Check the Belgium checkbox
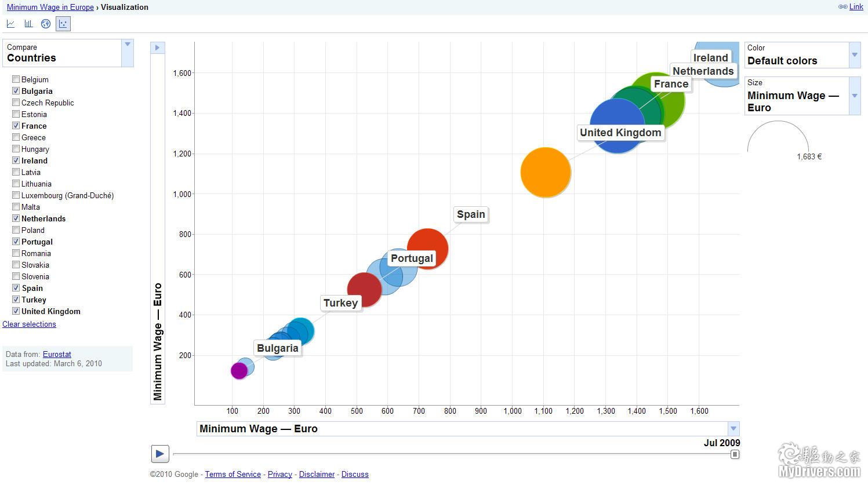 (16, 79)
